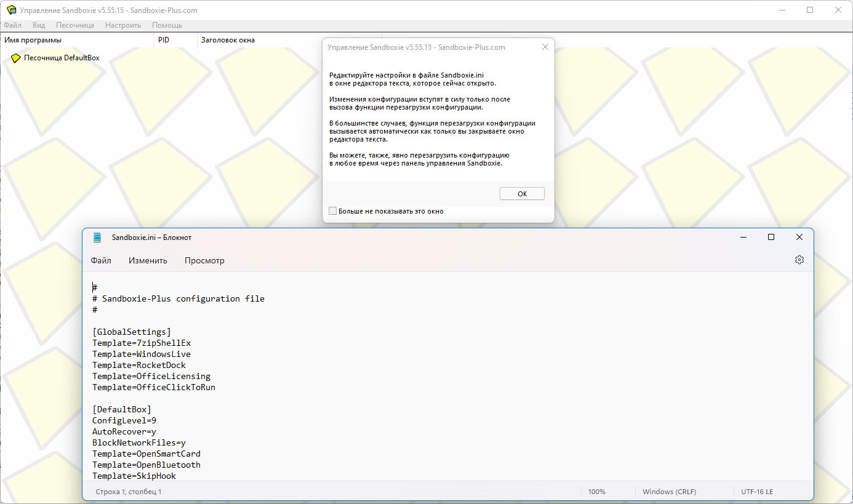853x504 pixels.
Task: Open the Песочница menu
Action: pyautogui.click(x=74, y=25)
